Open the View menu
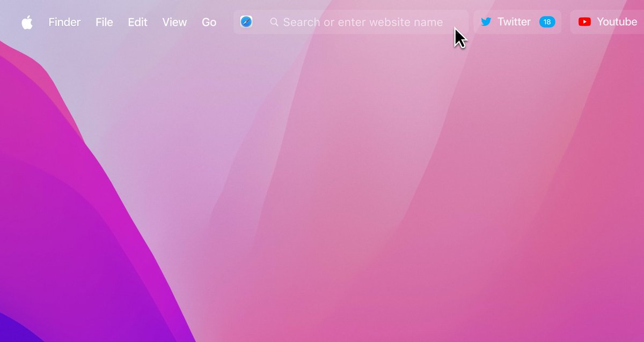This screenshot has width=644, height=342. (174, 22)
